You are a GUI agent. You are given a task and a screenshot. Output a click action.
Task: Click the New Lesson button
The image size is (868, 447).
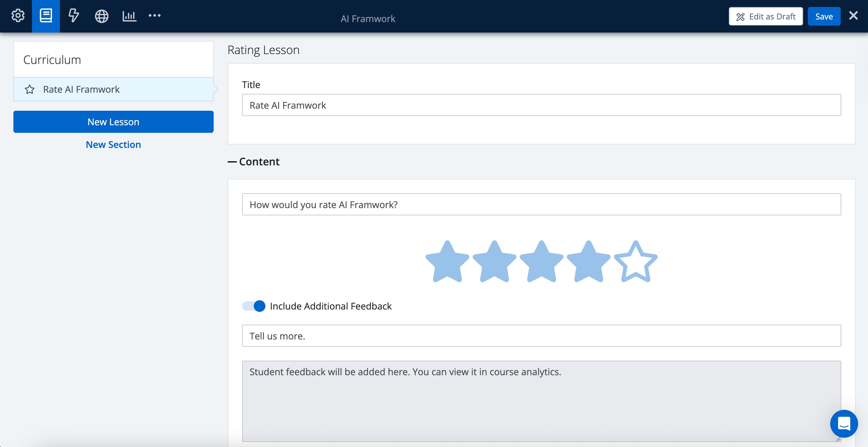(113, 121)
